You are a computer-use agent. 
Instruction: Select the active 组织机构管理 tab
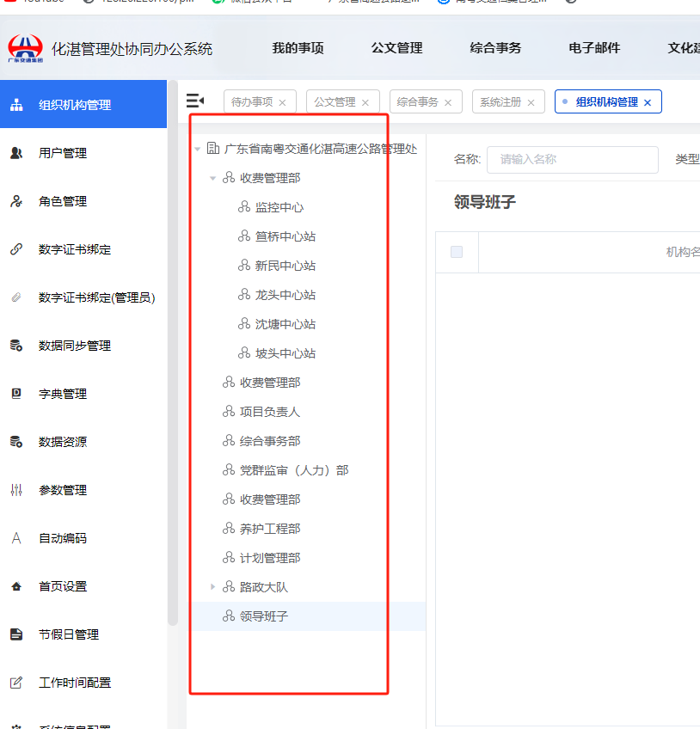(607, 101)
